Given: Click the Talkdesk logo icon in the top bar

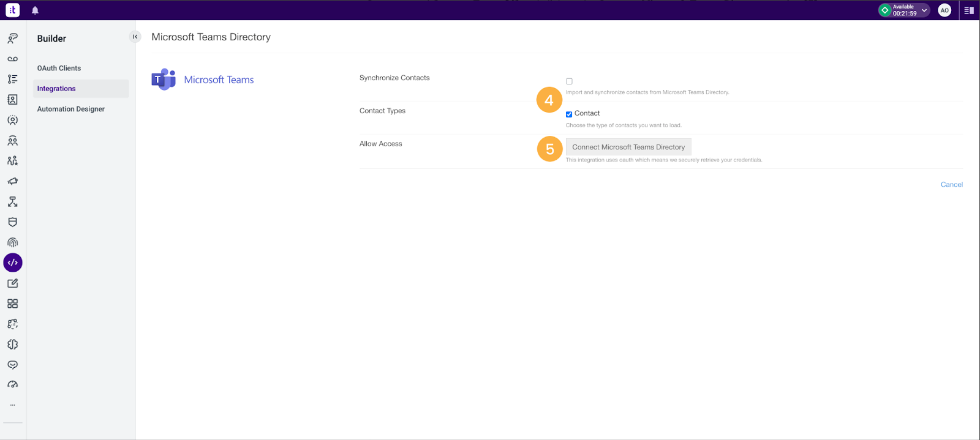Looking at the screenshot, I should click(x=12, y=10).
